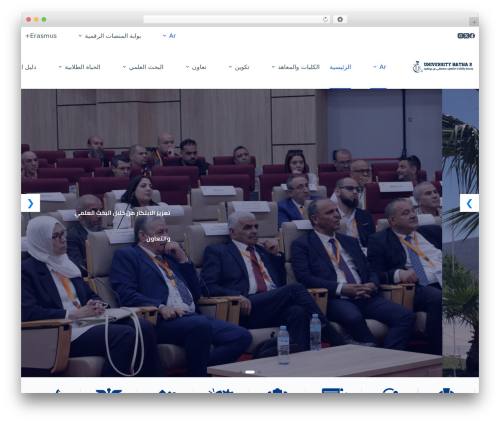Image resolution: width=500 pixels, height=423 pixels.
Task: Open the social icon left of X
Action: click(x=460, y=36)
